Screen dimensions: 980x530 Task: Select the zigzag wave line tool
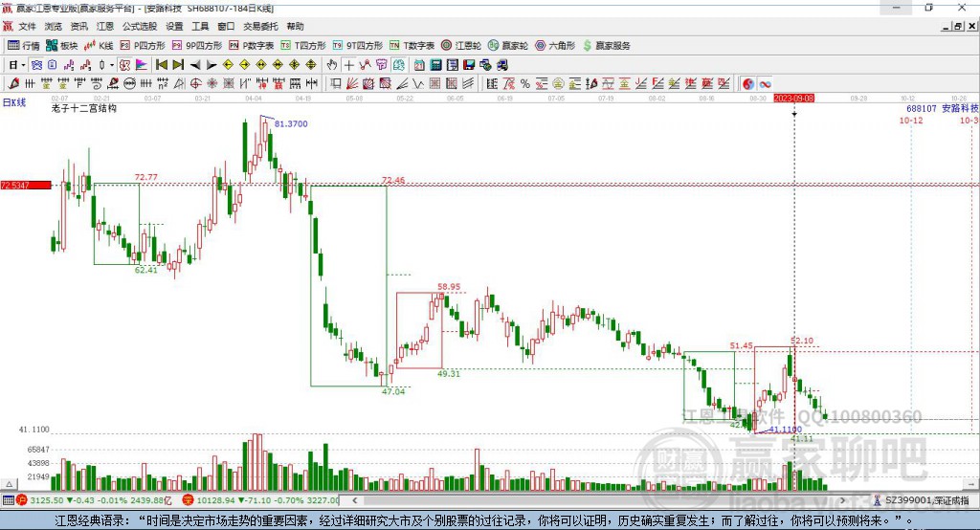tap(419, 84)
